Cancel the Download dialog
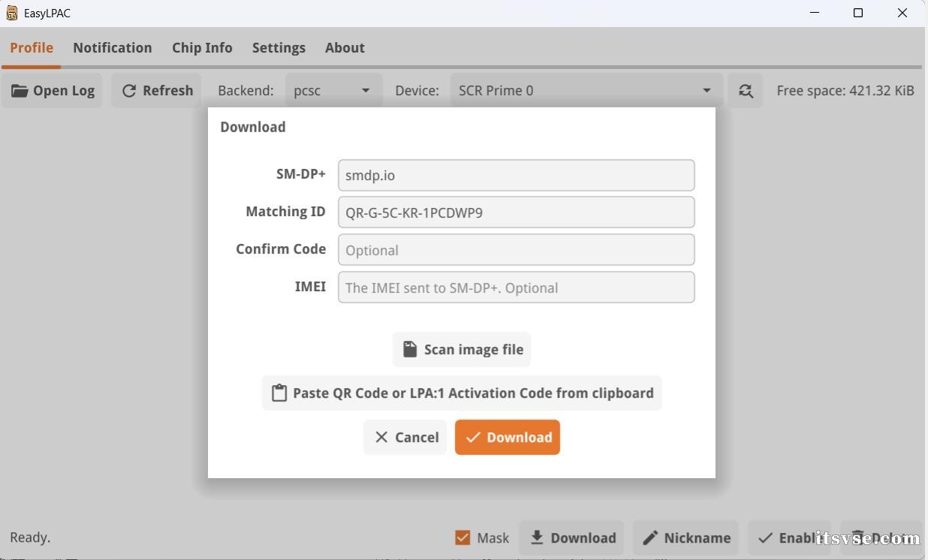Viewport: 928px width, 560px height. tap(405, 438)
